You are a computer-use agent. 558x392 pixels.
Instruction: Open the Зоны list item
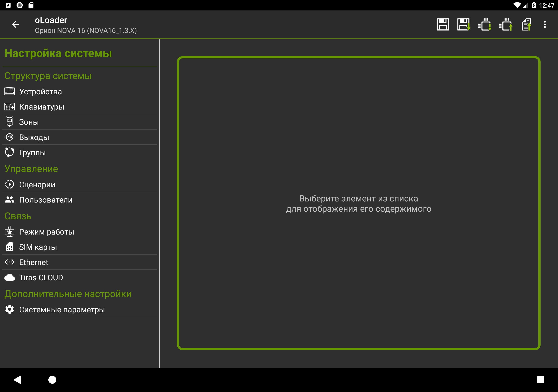(29, 122)
